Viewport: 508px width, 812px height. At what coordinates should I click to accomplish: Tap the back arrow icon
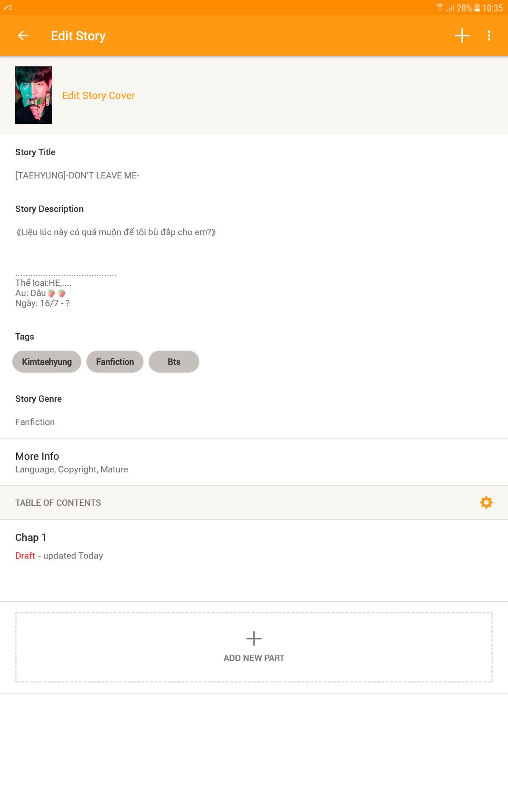tap(23, 36)
